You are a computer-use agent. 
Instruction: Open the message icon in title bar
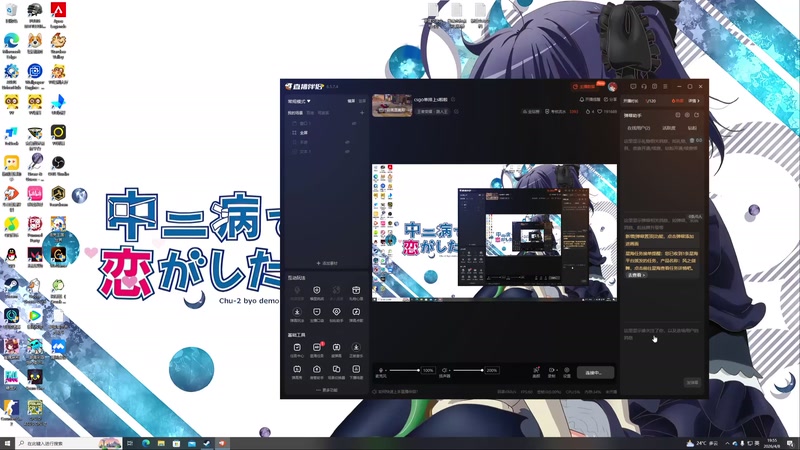point(633,87)
